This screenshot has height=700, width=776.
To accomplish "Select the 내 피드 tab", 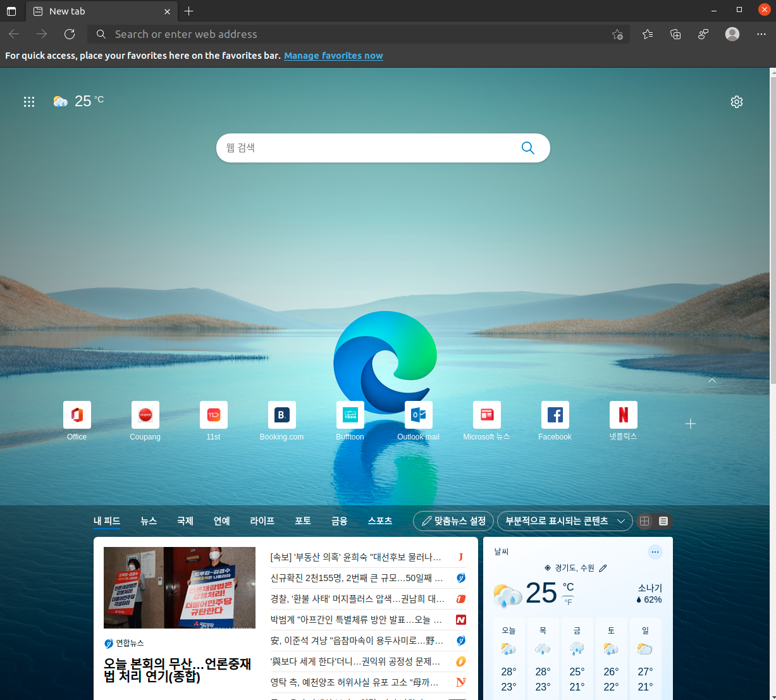I will 107,521.
